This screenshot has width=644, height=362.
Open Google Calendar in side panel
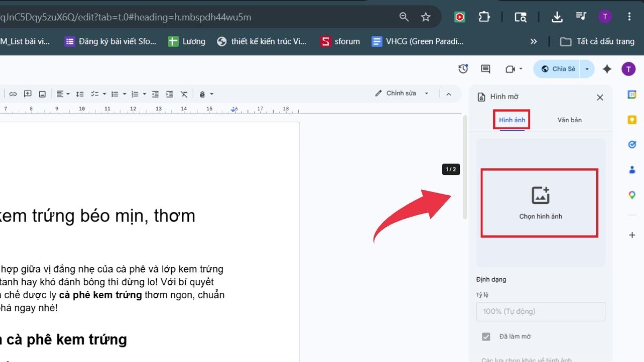[x=632, y=94]
